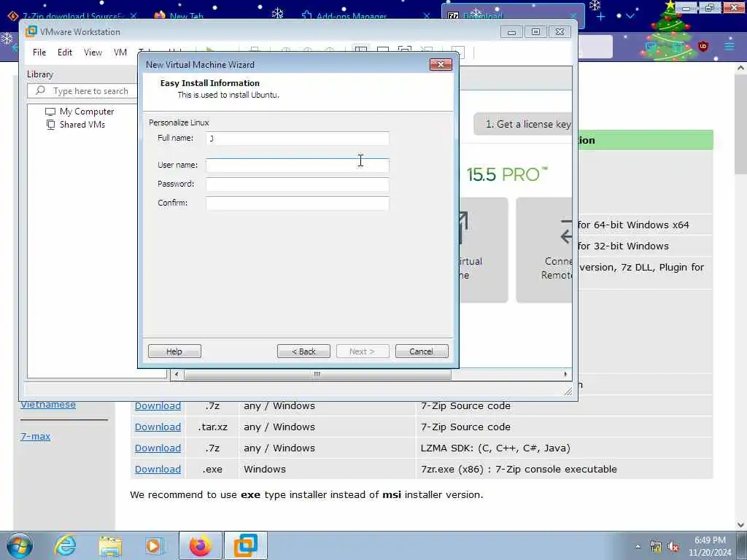Open the list all tabs dropdown
This screenshot has height=560, width=747.
click(x=630, y=16)
